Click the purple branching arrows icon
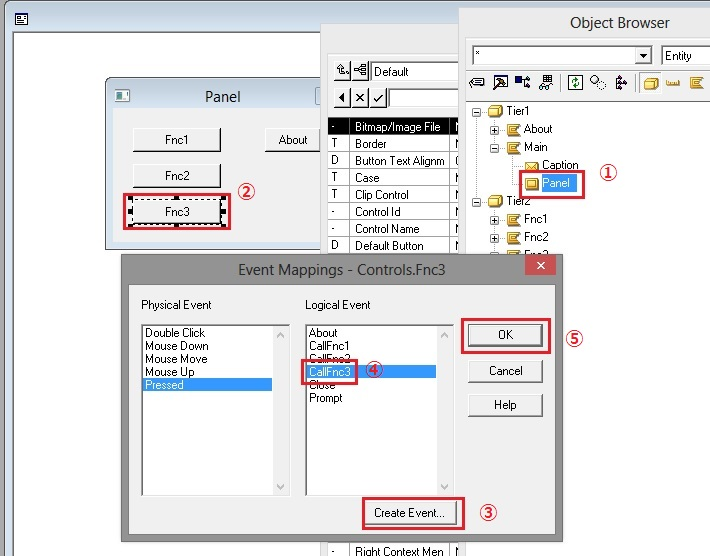This screenshot has height=556, width=710. click(x=621, y=82)
